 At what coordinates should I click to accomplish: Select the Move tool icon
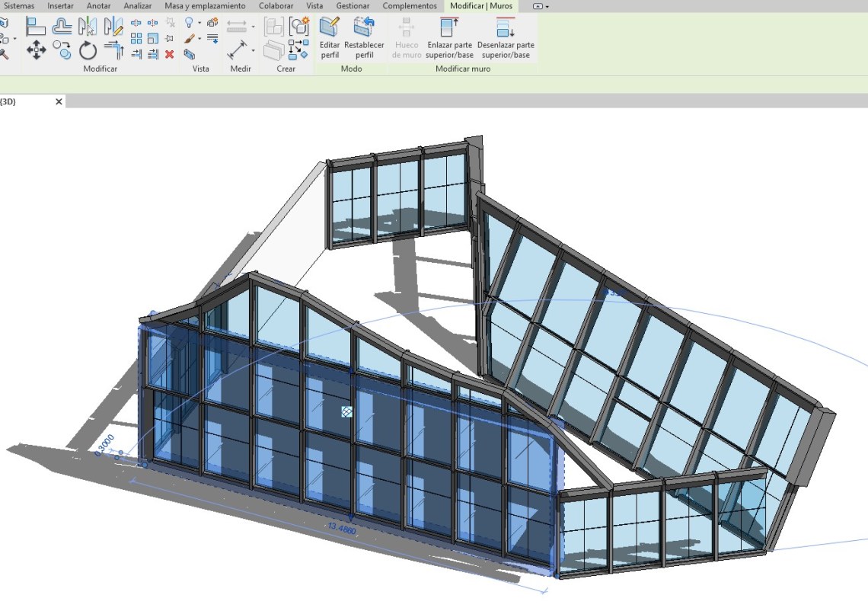[x=36, y=51]
